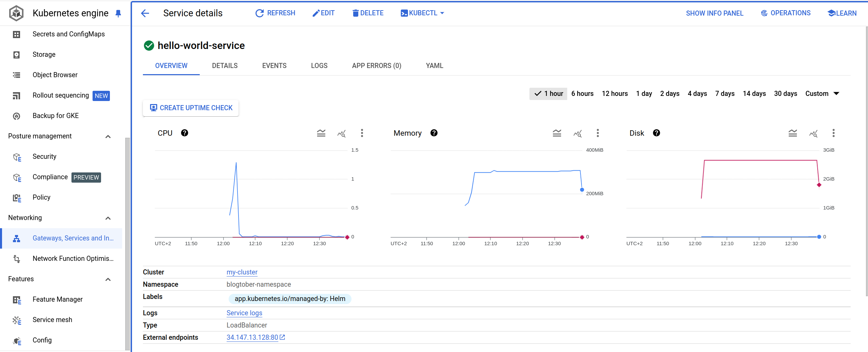Open the KUBECTL dropdown menu

423,13
